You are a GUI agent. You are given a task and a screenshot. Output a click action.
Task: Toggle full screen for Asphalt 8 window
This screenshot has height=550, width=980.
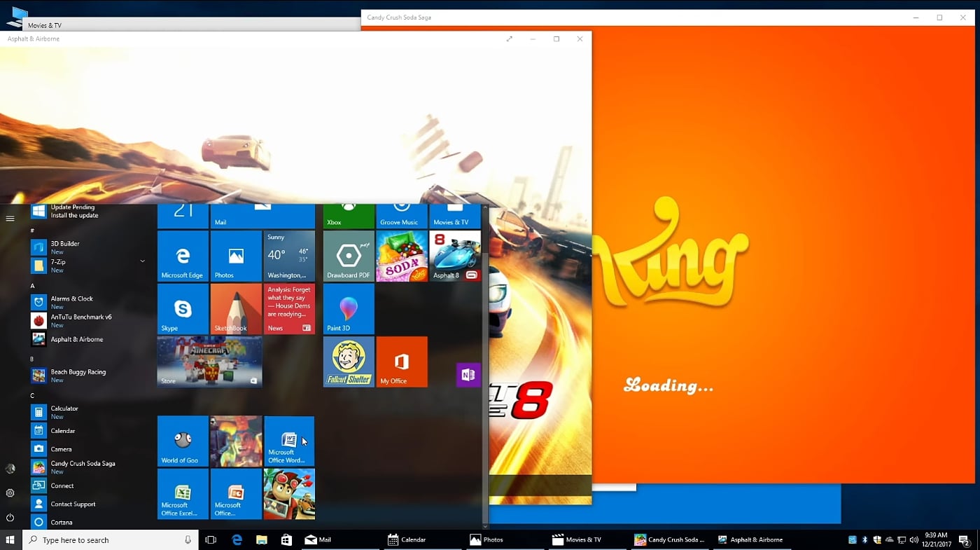510,39
